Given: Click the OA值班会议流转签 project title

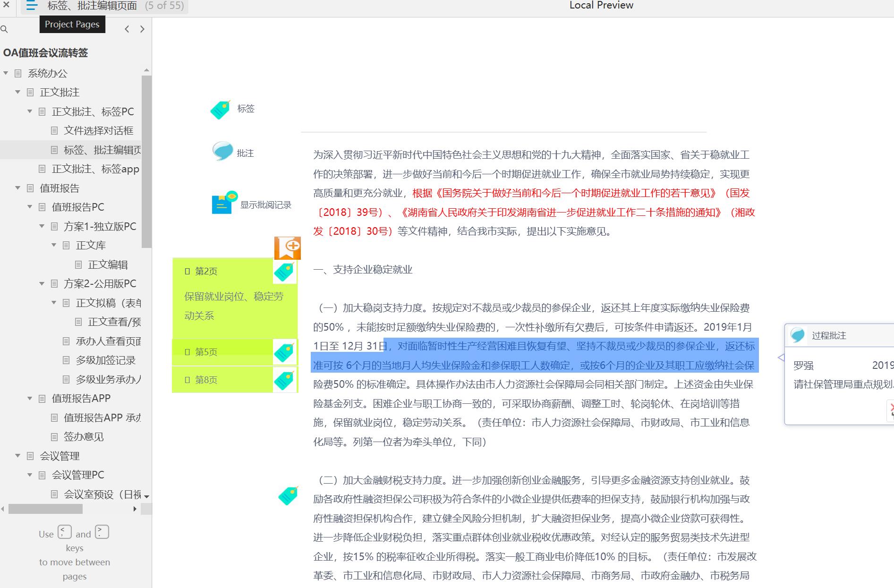Looking at the screenshot, I should pos(45,52).
